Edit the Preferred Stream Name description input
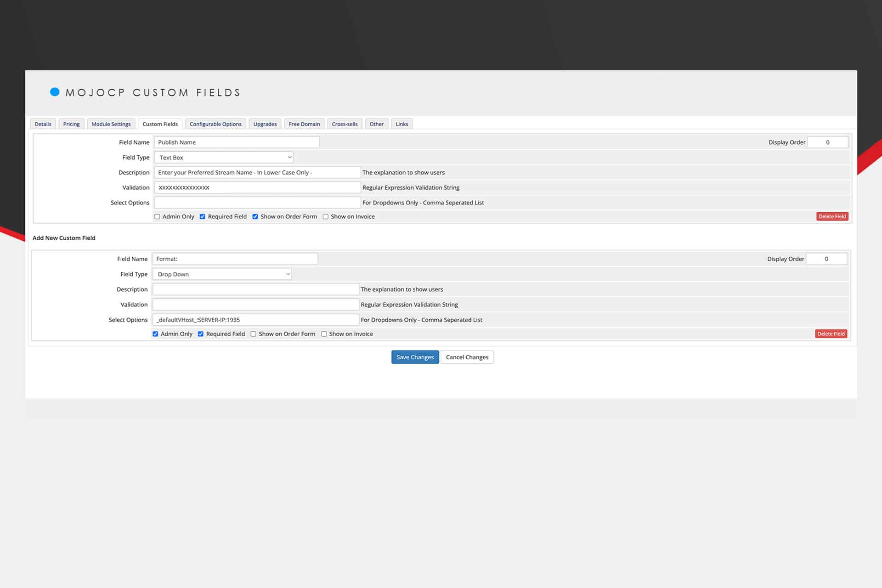This screenshot has width=882, height=588. [257, 173]
